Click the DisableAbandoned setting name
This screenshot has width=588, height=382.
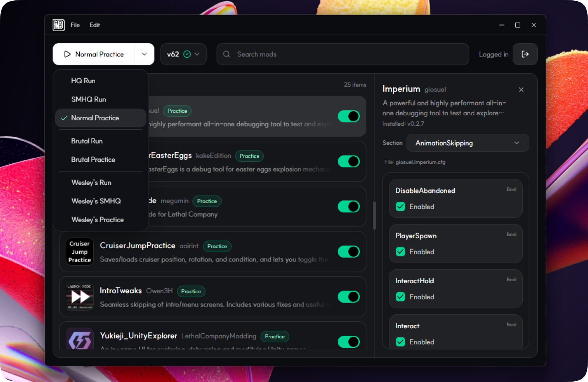[x=425, y=191]
